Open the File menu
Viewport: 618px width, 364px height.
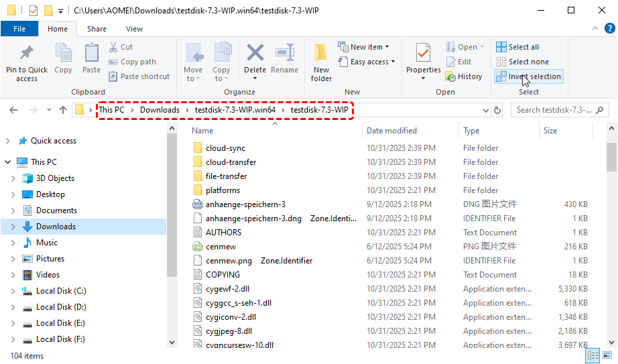point(19,29)
